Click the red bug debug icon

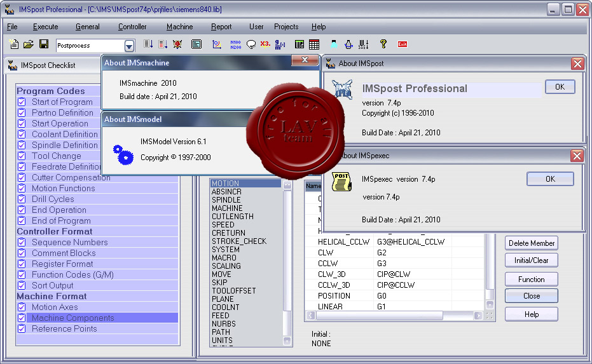pos(177,44)
